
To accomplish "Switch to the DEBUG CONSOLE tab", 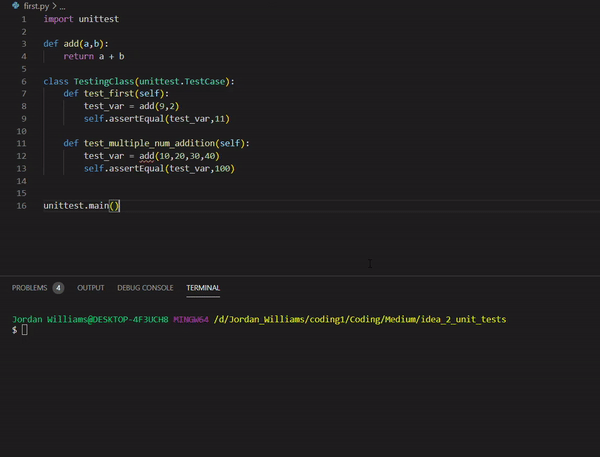I will tap(145, 288).
